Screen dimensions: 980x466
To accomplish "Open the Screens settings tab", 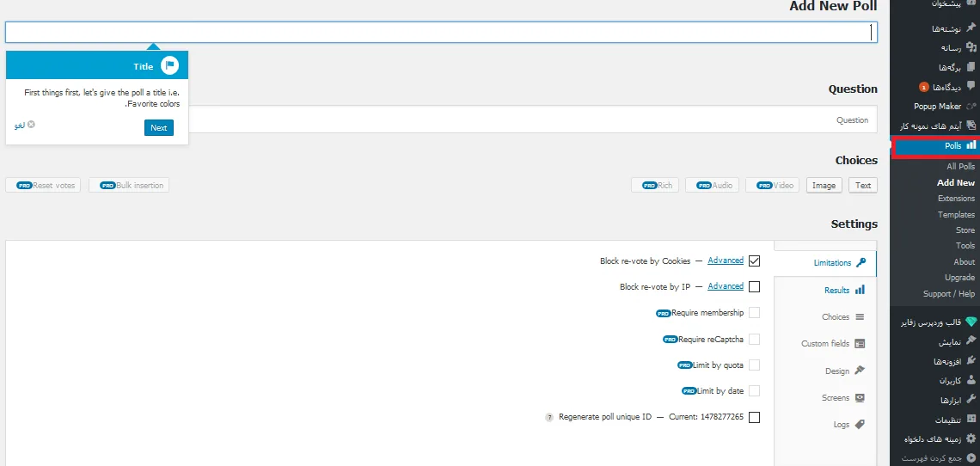I will [x=825, y=398].
